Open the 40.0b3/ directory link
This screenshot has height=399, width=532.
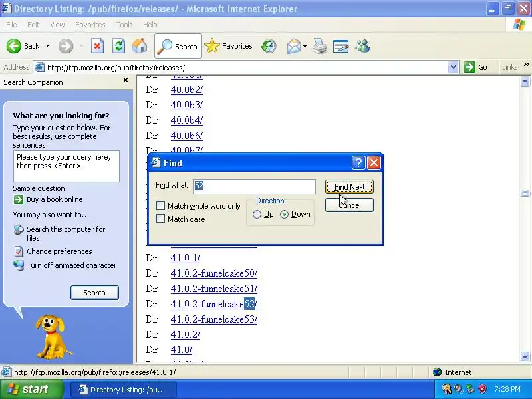click(187, 105)
